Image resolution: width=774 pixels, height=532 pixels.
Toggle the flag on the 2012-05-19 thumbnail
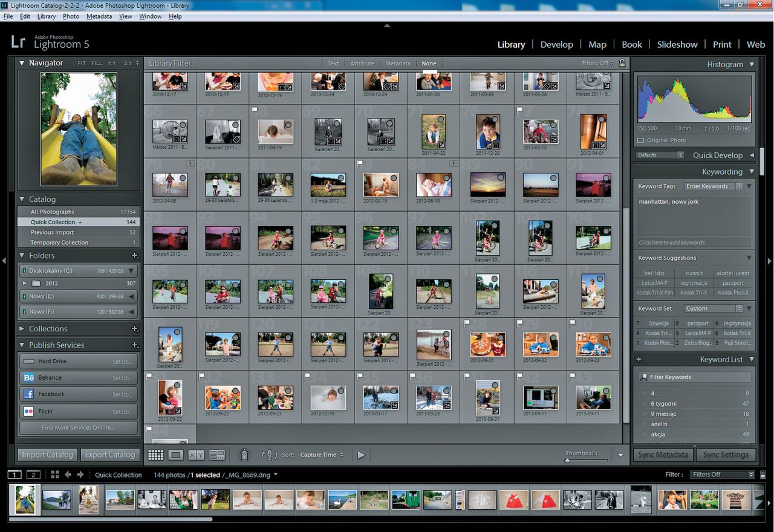coord(360,163)
